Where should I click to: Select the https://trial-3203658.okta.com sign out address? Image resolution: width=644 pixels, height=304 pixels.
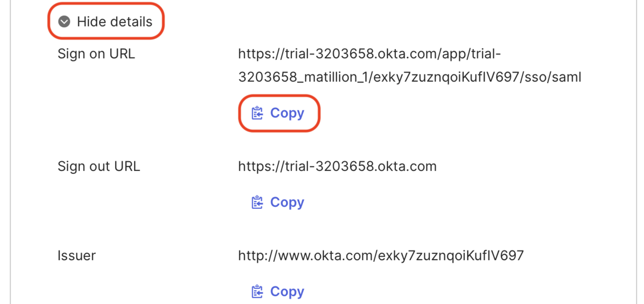click(x=337, y=166)
